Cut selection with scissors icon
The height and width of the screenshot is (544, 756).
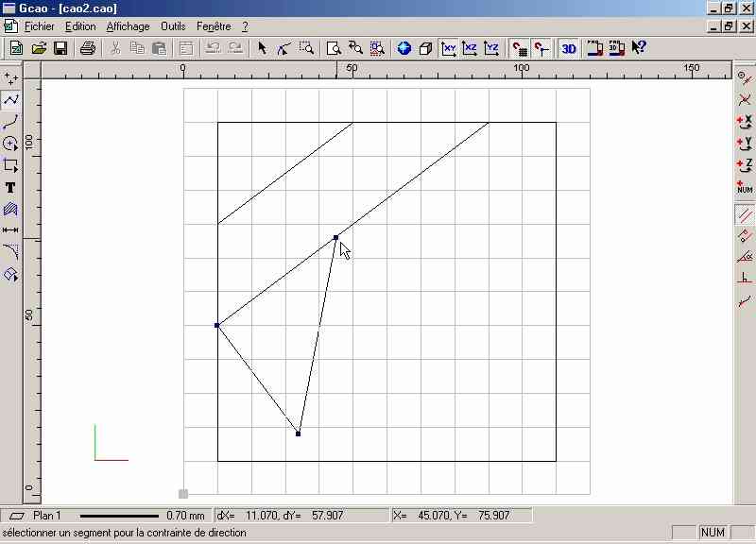tap(115, 48)
